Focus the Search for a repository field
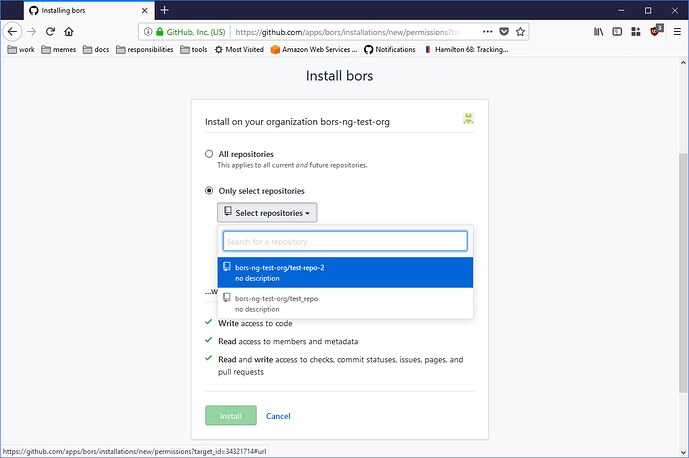 (x=345, y=241)
